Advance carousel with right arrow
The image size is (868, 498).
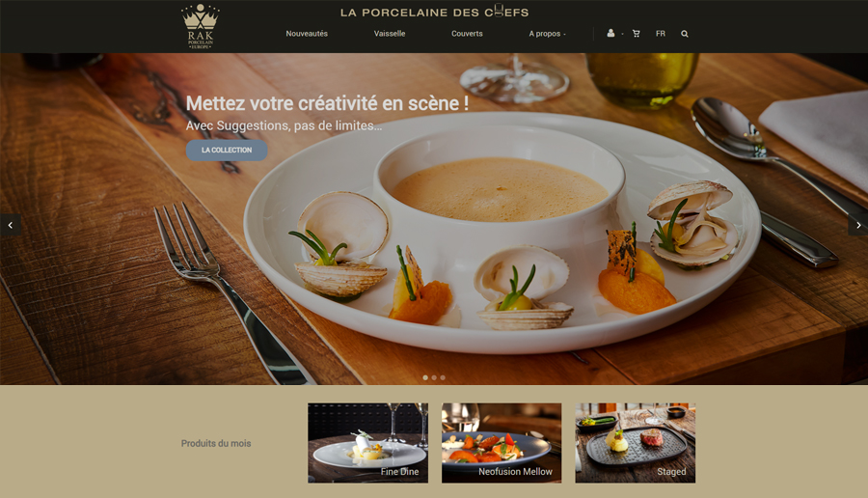tap(858, 225)
